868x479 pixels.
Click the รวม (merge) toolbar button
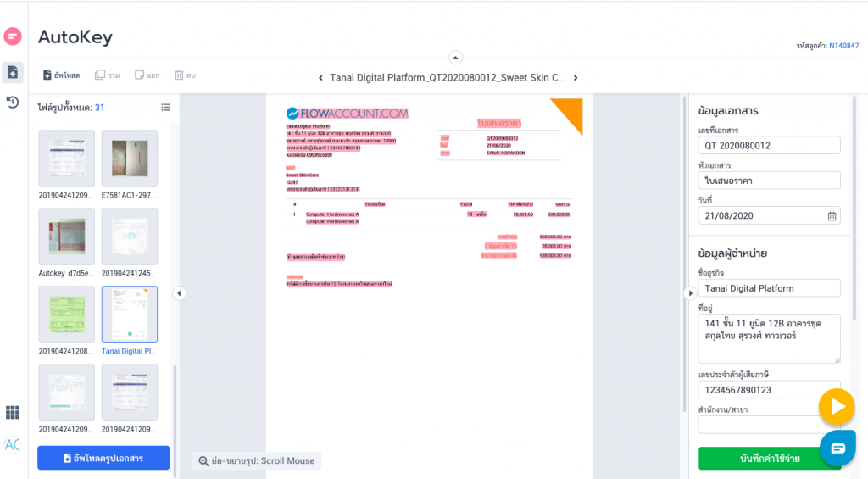click(x=108, y=75)
